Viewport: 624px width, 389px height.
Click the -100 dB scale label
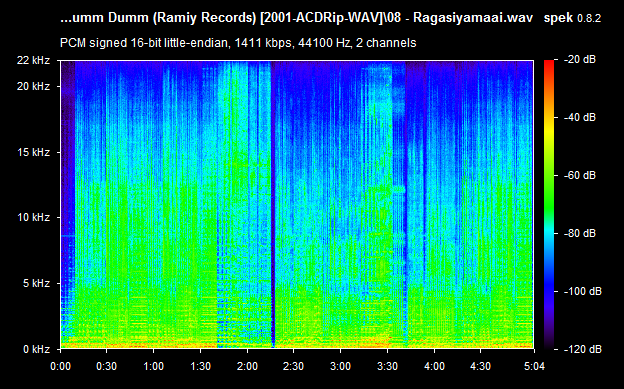[x=583, y=291]
